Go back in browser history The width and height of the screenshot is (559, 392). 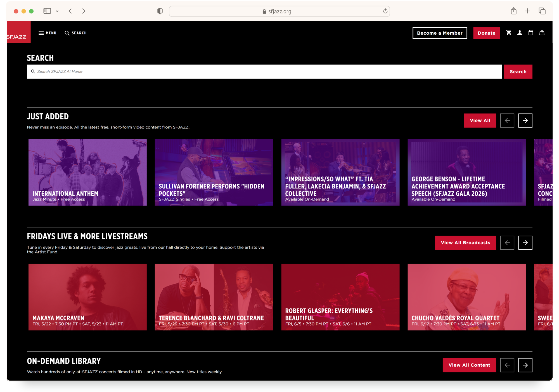point(70,11)
